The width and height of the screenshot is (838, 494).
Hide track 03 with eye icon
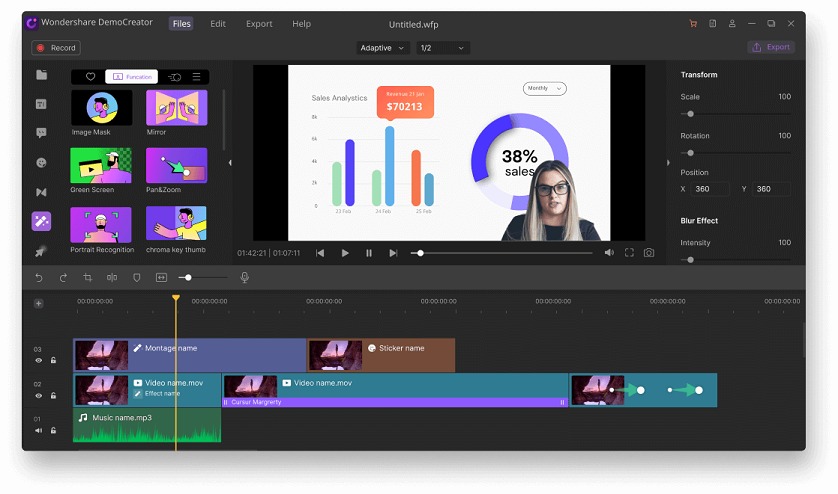[x=38, y=360]
